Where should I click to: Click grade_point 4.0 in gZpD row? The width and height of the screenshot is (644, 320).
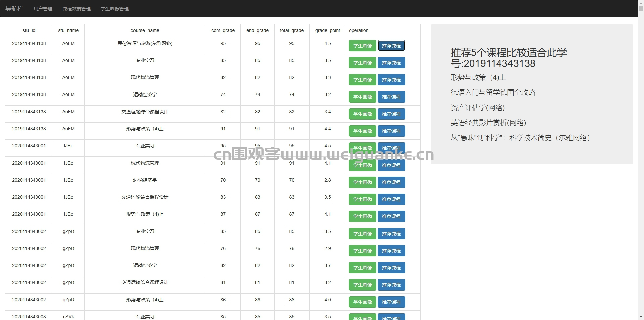tap(328, 300)
